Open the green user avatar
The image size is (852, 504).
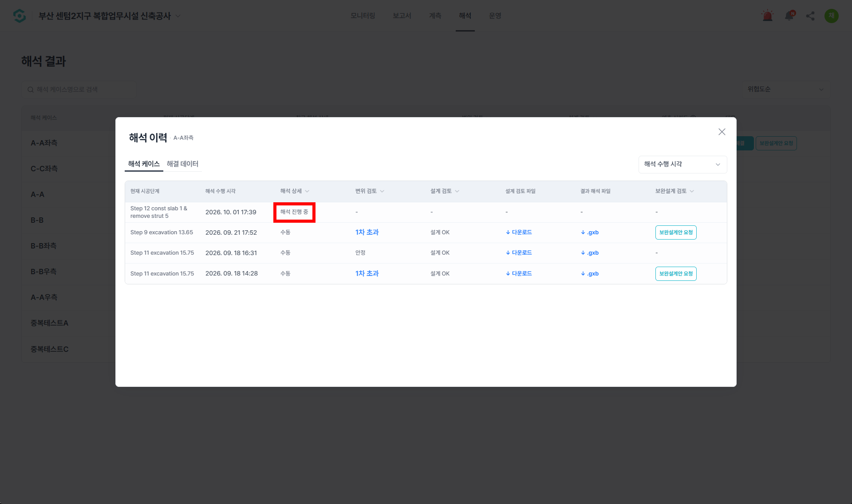pos(832,16)
